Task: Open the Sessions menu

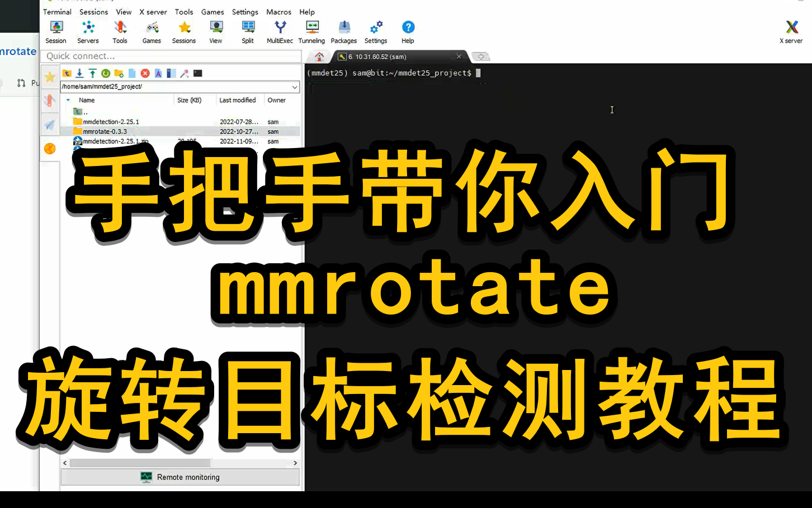Action: [93, 12]
